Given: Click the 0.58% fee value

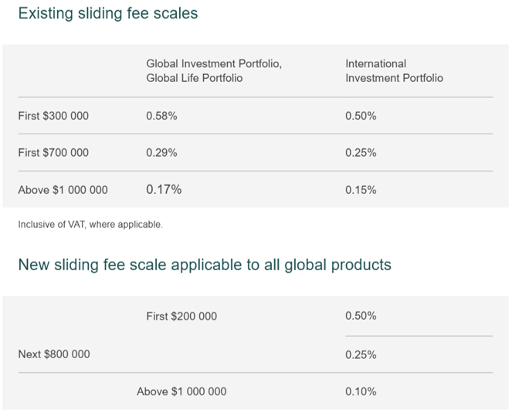Looking at the screenshot, I should tap(161, 116).
